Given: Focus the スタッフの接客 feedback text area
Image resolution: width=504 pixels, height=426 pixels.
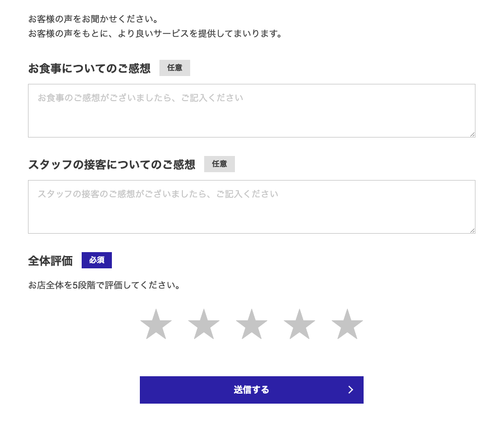Looking at the screenshot, I should tap(251, 207).
